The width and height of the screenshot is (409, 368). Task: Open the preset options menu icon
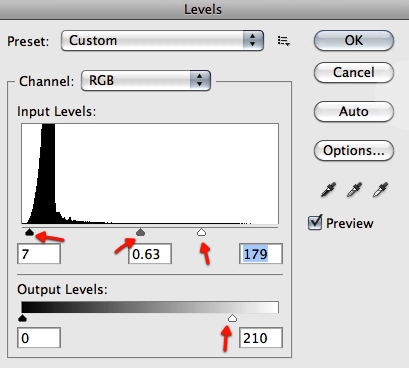[x=284, y=41]
